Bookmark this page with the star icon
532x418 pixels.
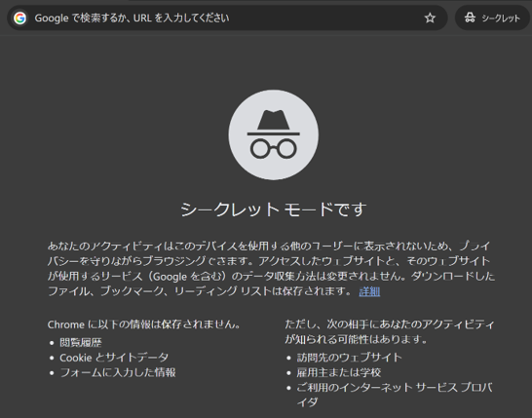tap(430, 18)
